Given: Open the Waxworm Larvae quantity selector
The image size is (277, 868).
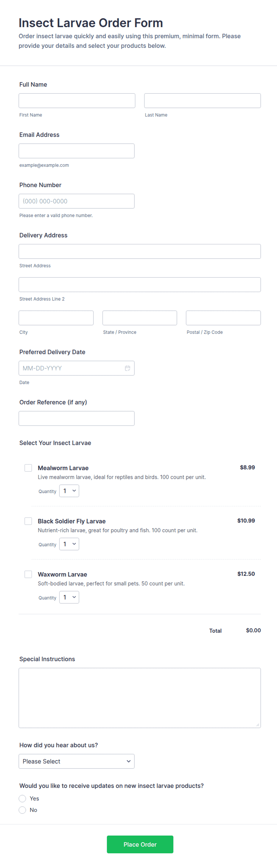Looking at the screenshot, I should click(x=69, y=597).
